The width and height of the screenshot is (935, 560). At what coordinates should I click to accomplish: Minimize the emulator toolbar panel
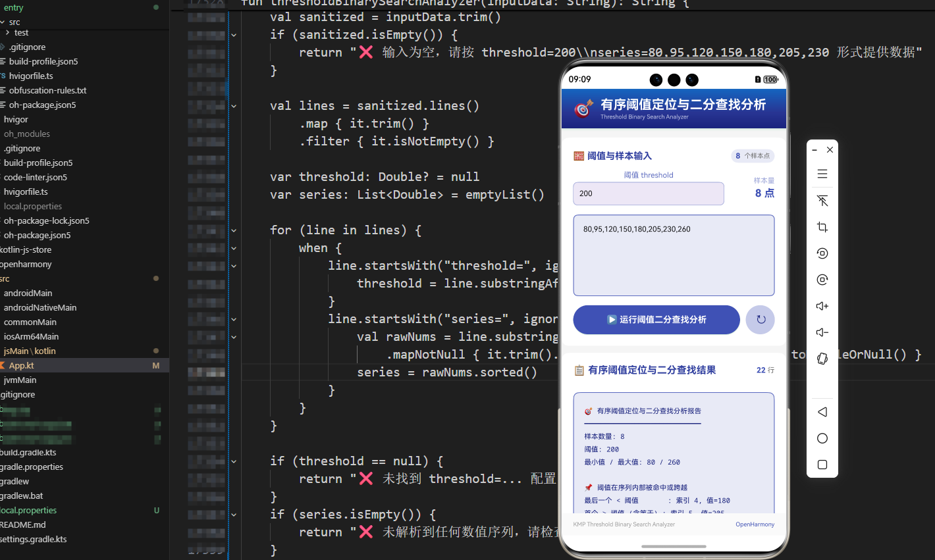click(815, 150)
